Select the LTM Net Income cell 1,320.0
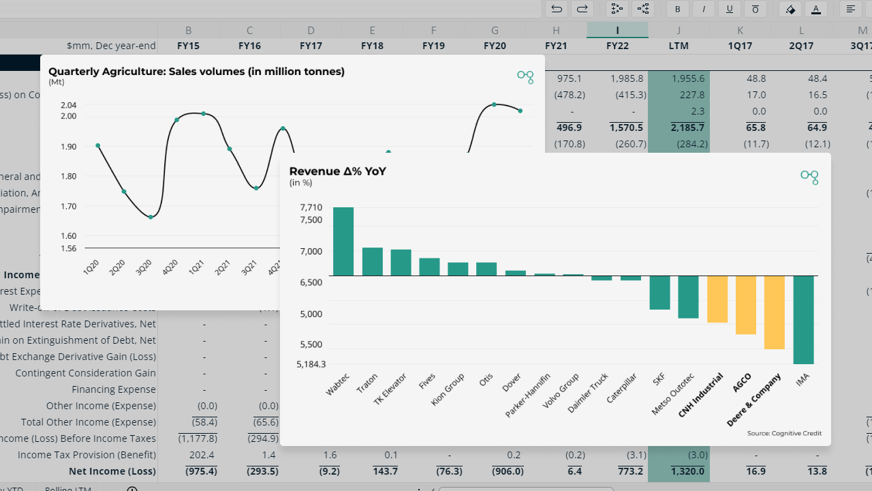 [x=679, y=471]
